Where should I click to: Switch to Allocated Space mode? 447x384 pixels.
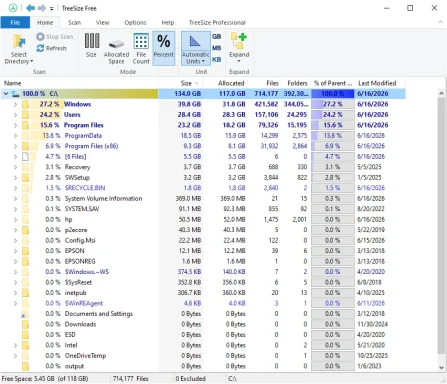116,49
